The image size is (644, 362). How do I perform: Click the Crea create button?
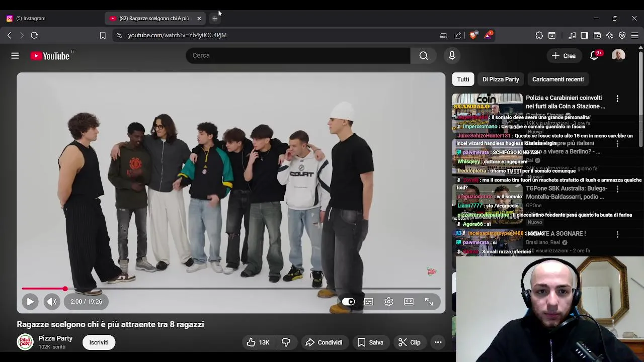tap(563, 56)
